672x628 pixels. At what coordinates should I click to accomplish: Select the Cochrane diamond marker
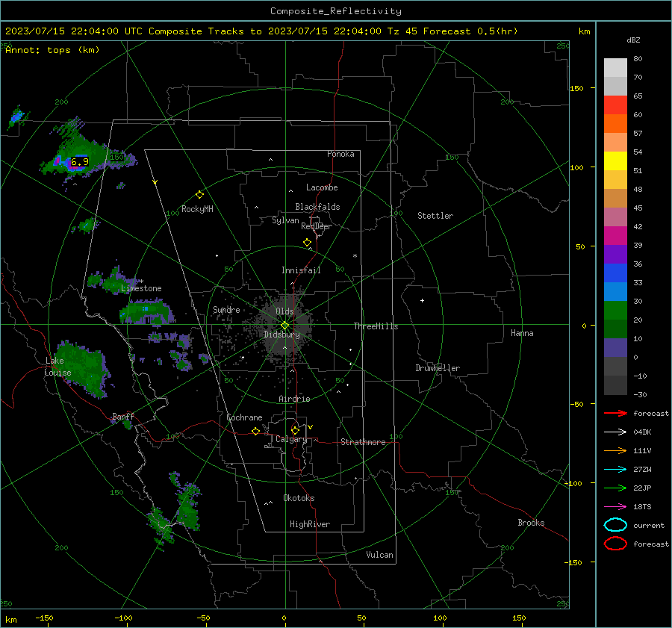255,431
